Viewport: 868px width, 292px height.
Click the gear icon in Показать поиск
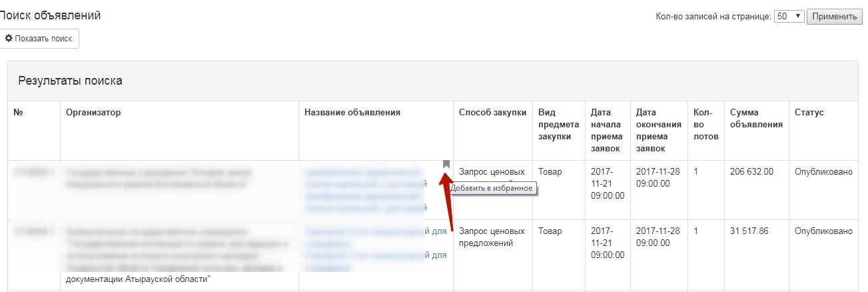(9, 39)
